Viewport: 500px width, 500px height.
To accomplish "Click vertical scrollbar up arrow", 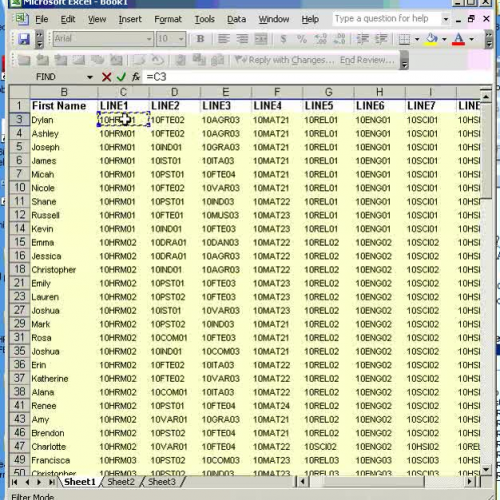I will [486, 97].
